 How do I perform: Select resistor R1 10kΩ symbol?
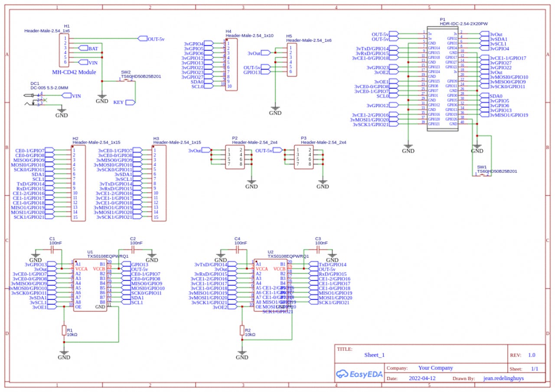pos(64,330)
